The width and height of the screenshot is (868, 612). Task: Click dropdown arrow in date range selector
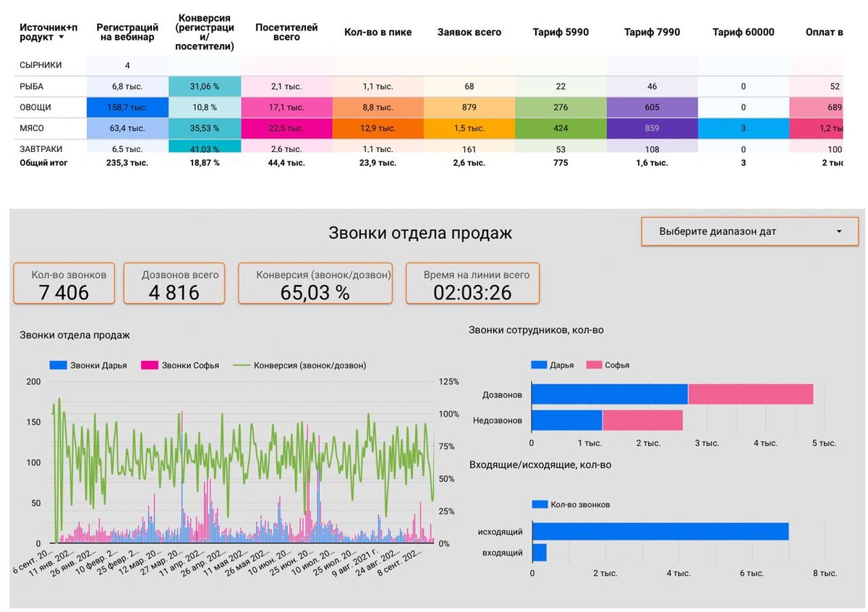point(839,231)
